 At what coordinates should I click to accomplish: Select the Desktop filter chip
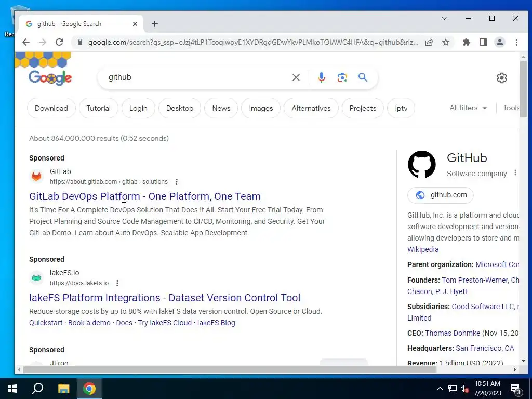(179, 108)
